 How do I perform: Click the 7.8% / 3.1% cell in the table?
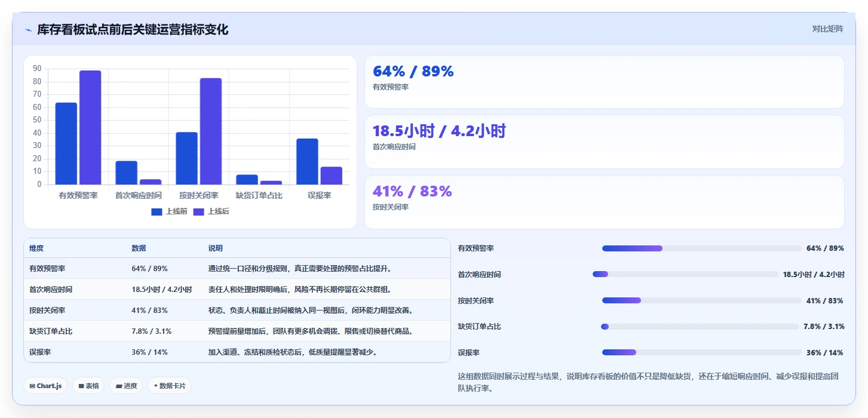[152, 331]
